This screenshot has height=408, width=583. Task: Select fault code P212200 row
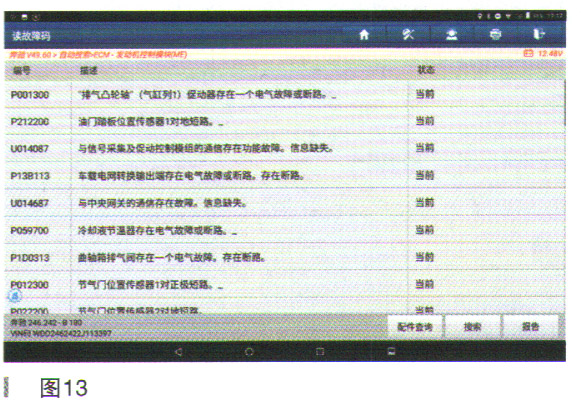pyautogui.click(x=284, y=121)
